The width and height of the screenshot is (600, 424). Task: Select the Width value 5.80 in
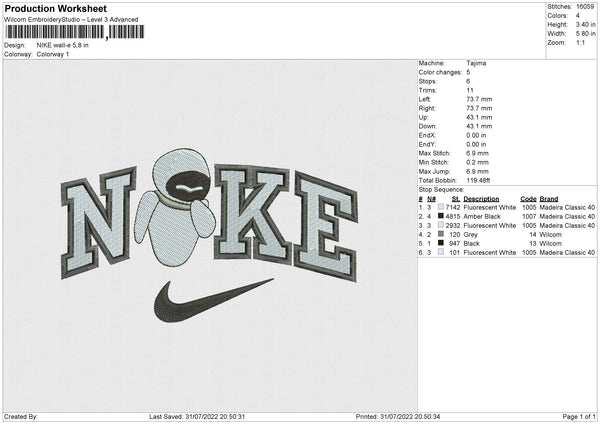[x=585, y=34]
